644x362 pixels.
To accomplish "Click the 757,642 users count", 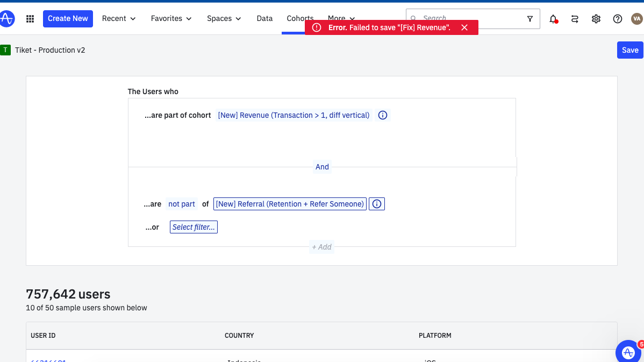I will pos(68,294).
